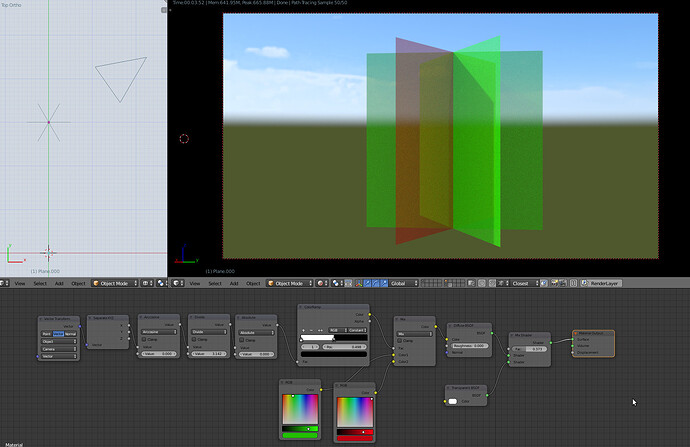Screen dimensions: 690x447
Task: Click the 3D cursor in the rendered viewport
Action: tap(184, 139)
